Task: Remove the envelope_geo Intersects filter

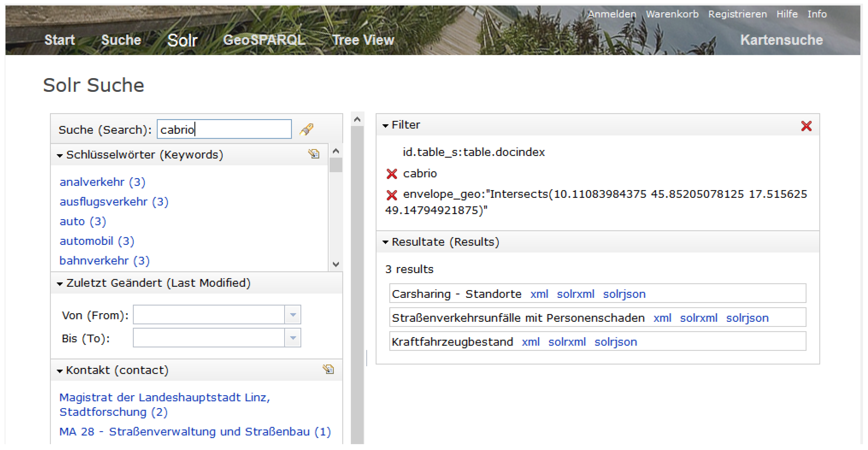Action: [392, 195]
